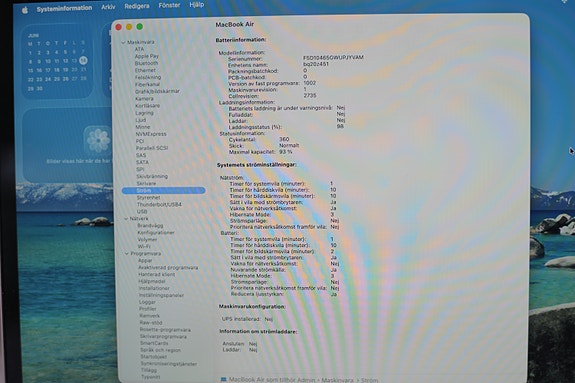Image resolution: width=575 pixels, height=383 pixels.
Task: Select Hjälpmedel in the sidebar
Action: click(x=152, y=281)
